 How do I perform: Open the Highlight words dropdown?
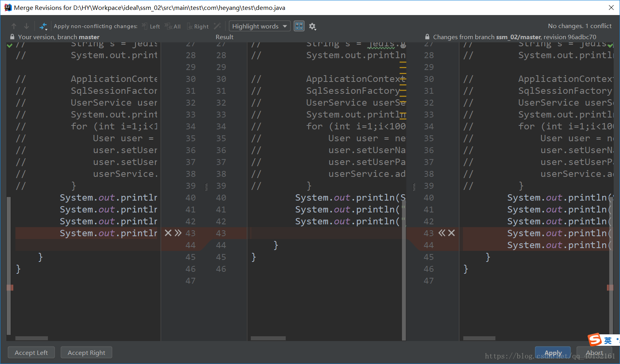point(260,26)
